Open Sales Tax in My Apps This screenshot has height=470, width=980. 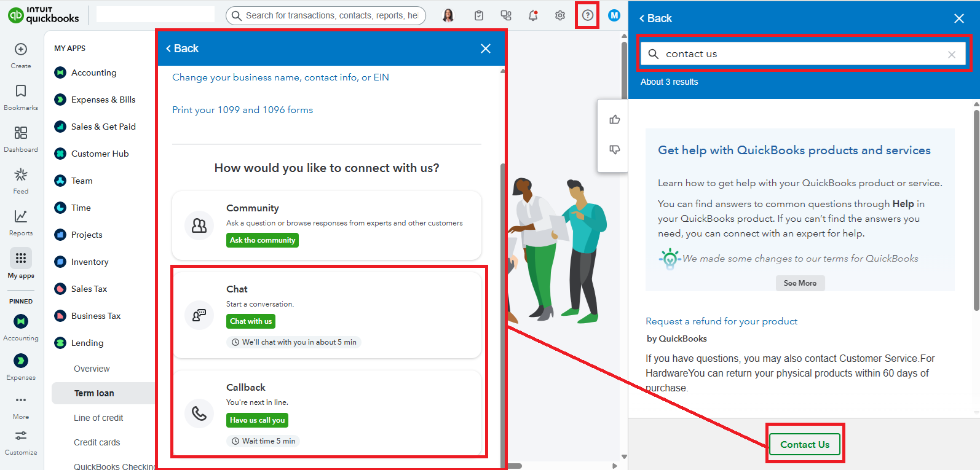(x=81, y=289)
